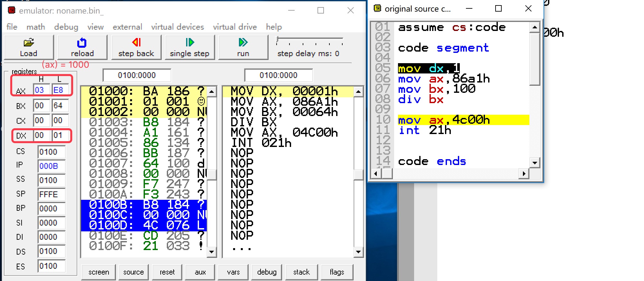644x281 pixels.
Task: Click source line 'mov bx,100'
Action: click(x=437, y=89)
